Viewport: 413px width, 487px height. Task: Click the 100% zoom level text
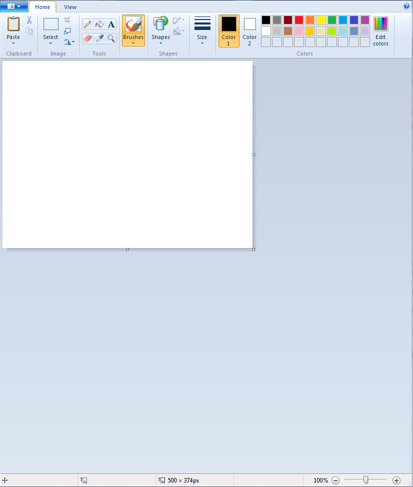tap(321, 480)
